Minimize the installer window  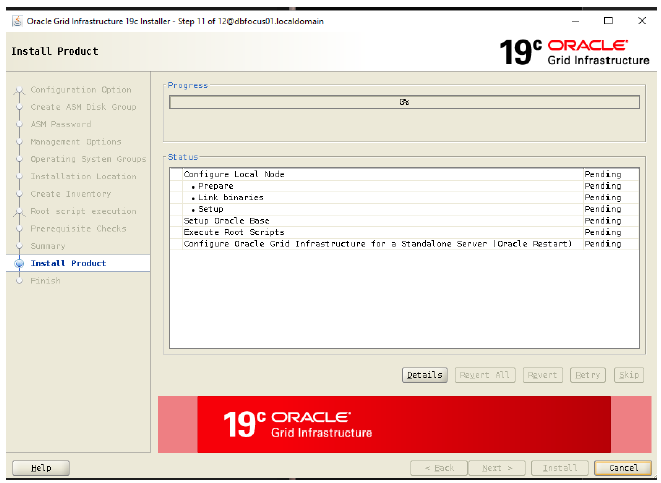pyautogui.click(x=574, y=21)
